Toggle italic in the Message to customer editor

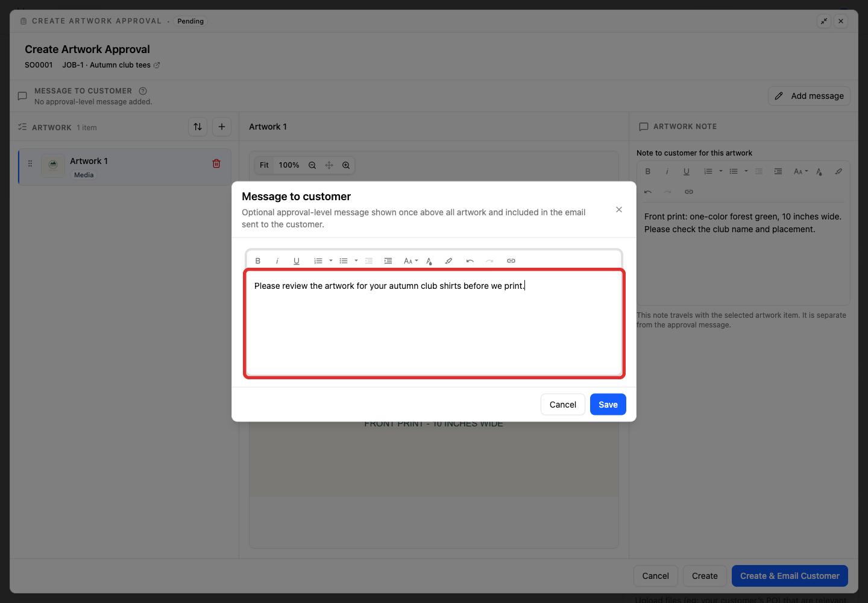[277, 261]
